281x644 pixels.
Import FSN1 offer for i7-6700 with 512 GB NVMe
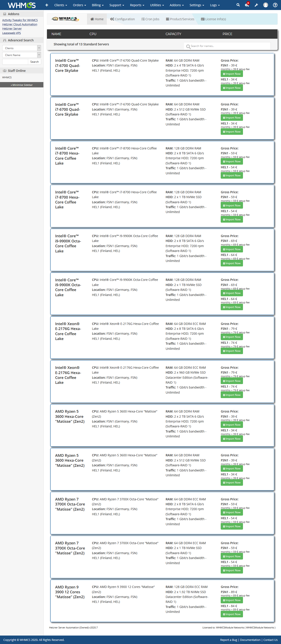click(232, 118)
